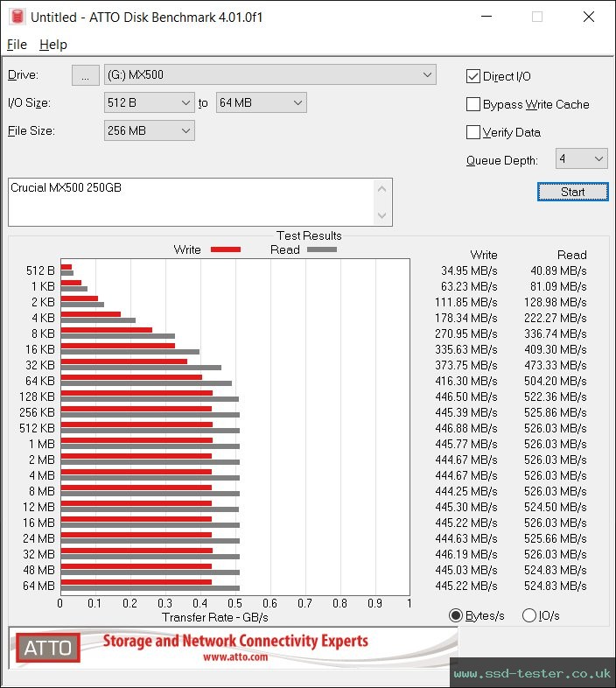Open the Queue Depth dropdown
Image resolution: width=616 pixels, height=688 pixels.
click(x=581, y=158)
